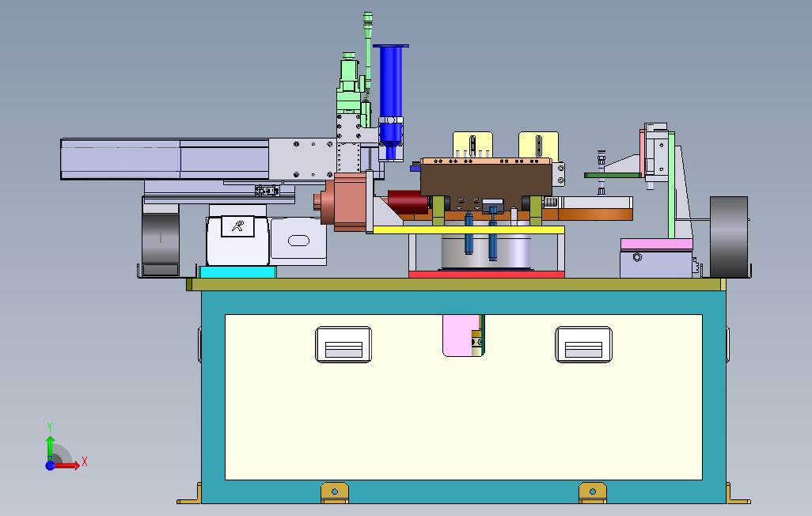The height and width of the screenshot is (516, 812).
Task: Click the right cabinet door handle
Action: tap(583, 344)
